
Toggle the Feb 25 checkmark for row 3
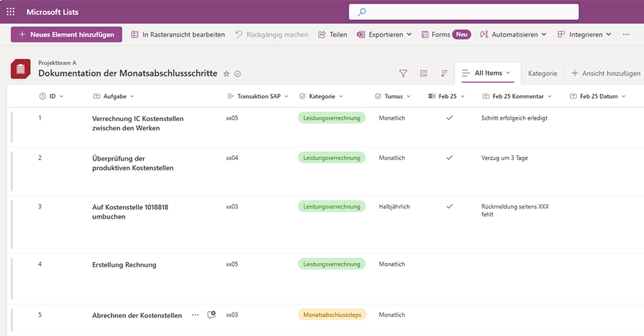(x=450, y=206)
